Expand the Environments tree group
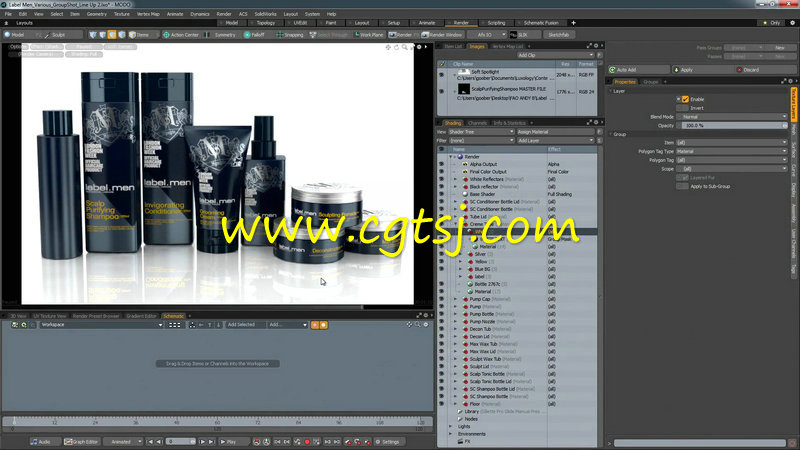The height and width of the screenshot is (450, 800). click(451, 434)
